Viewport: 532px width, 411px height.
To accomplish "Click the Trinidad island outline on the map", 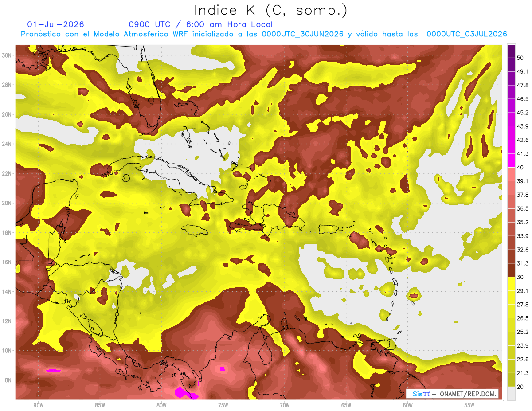I will coord(391,344).
